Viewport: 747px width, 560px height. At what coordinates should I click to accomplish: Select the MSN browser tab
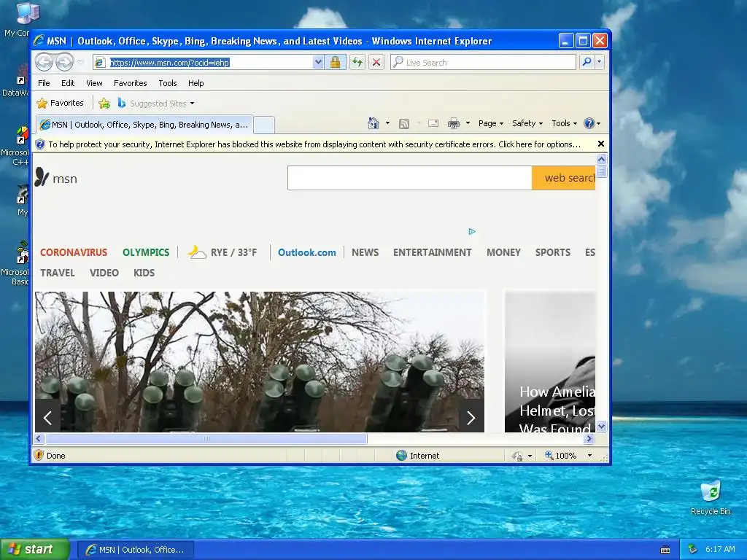point(144,125)
